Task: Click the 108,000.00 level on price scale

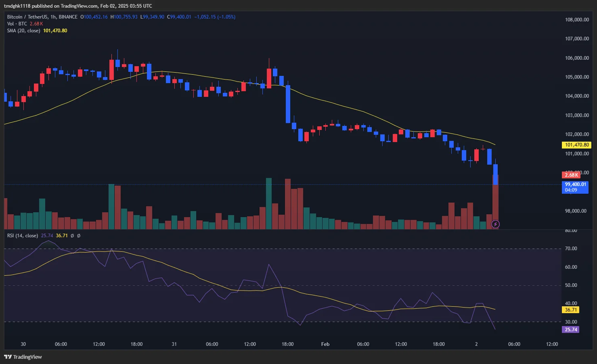Action: tap(577, 20)
